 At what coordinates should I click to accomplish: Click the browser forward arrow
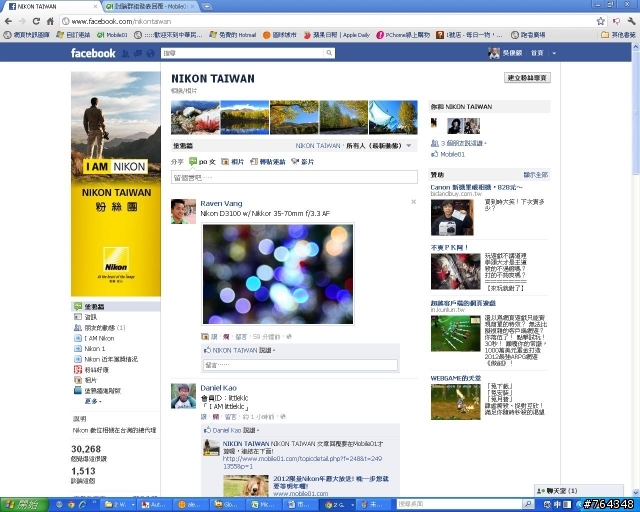click(22, 21)
